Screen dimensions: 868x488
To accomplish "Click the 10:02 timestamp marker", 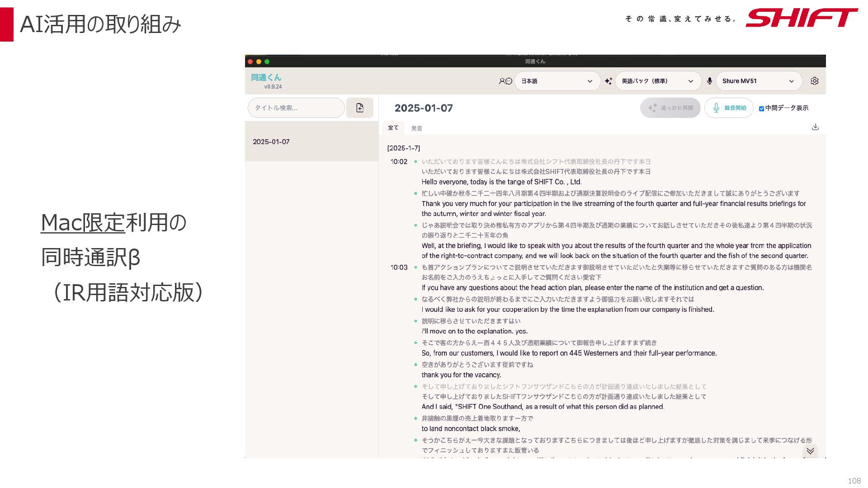I will (399, 162).
